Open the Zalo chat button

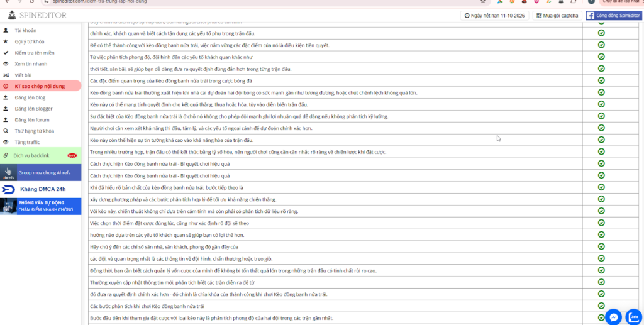click(x=635, y=316)
